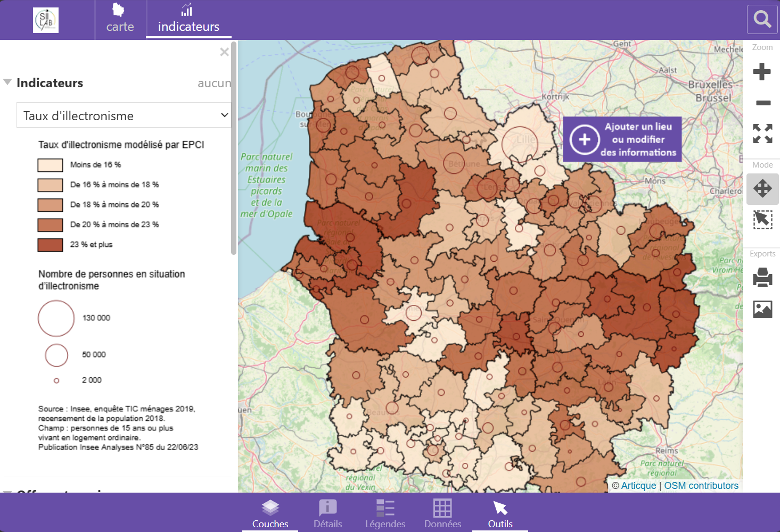Open the Détails info tab
Viewport: 780px width, 532px height.
coord(328,513)
